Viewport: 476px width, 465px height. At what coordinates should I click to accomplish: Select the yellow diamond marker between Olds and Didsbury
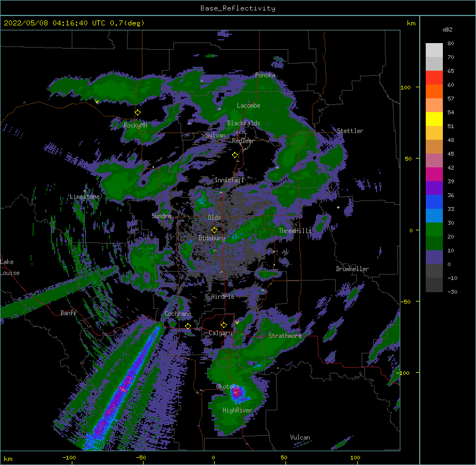[x=214, y=230]
